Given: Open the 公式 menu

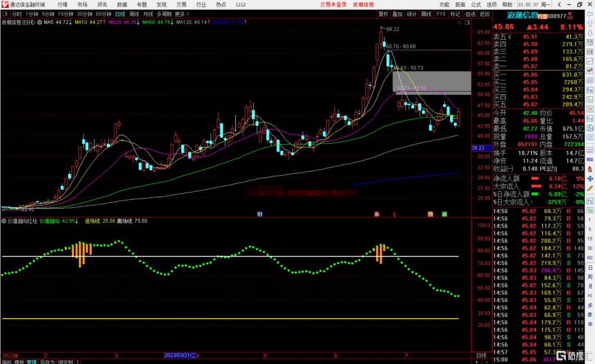Looking at the screenshot, I should (475, 4).
